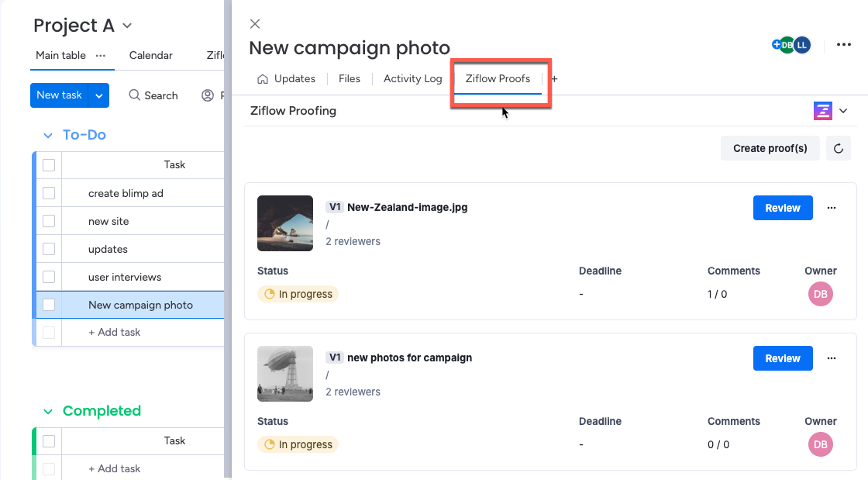868x480 pixels.
Task: Add a new view with plus icon
Action: pyautogui.click(x=554, y=79)
